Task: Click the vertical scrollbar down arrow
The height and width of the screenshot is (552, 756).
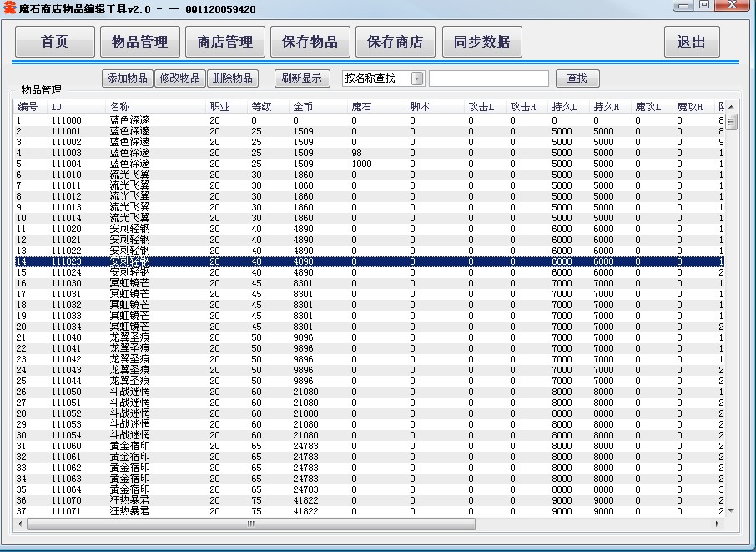Action: (732, 510)
